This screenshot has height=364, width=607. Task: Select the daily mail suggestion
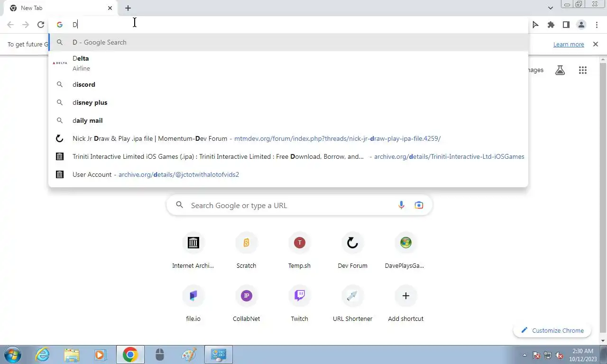tap(288, 120)
